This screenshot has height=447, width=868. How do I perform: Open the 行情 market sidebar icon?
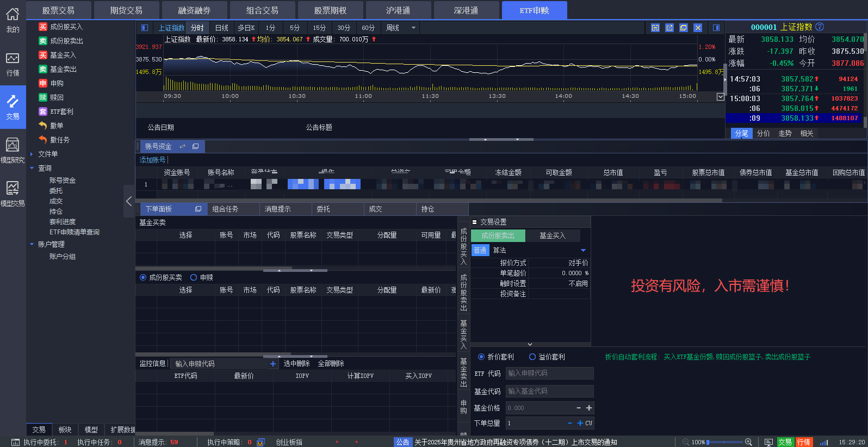[13, 64]
